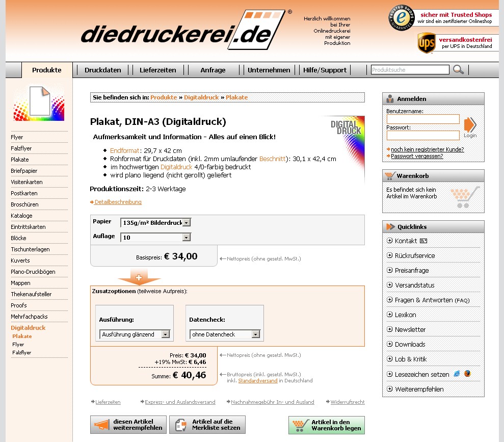Click 'Artikel in den Warenkorb legen' button

click(x=327, y=425)
